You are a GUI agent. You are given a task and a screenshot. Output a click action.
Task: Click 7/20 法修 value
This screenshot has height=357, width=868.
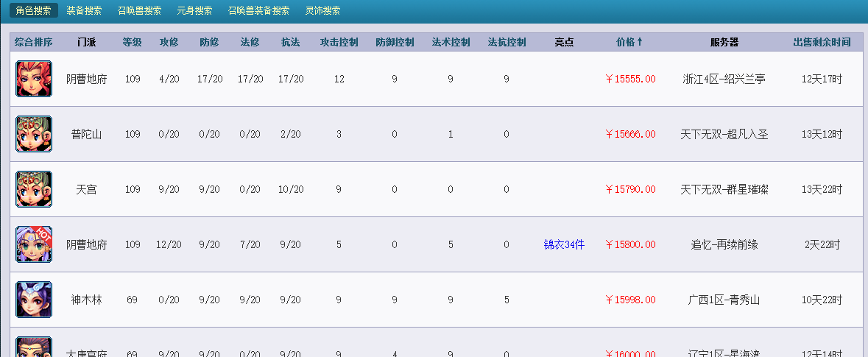250,244
